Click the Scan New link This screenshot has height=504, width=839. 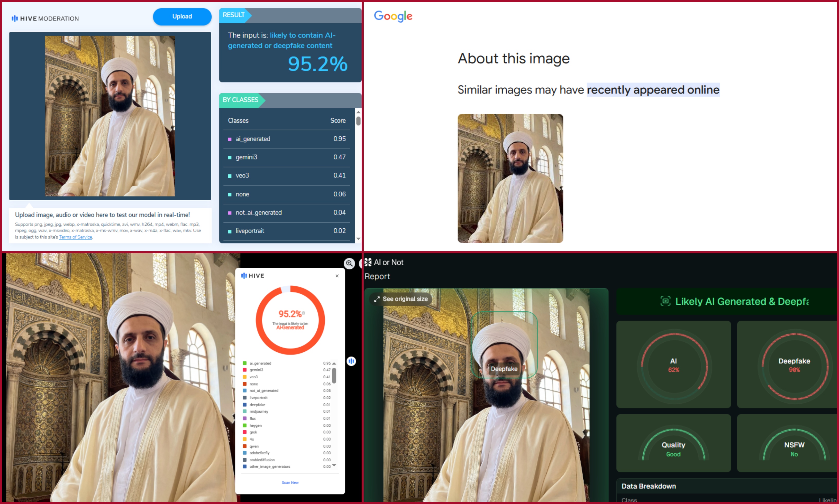coord(290,482)
